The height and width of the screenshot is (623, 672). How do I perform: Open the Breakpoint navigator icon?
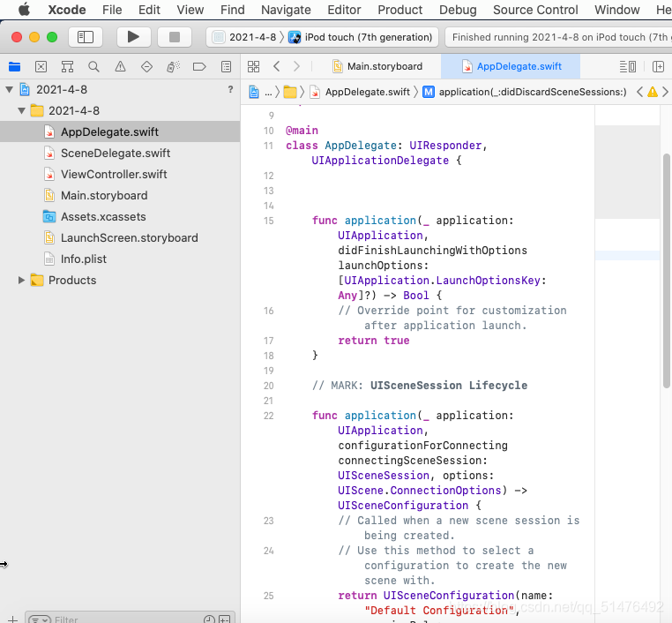[x=199, y=66]
